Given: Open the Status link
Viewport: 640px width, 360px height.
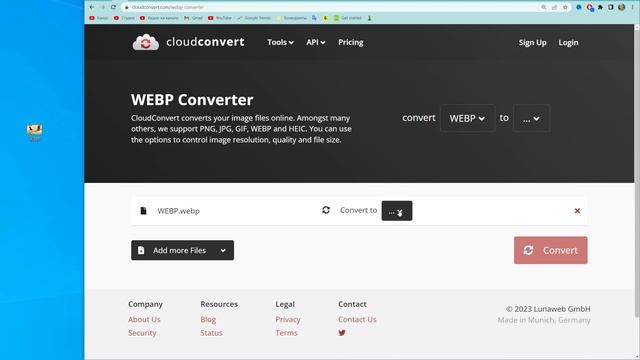Looking at the screenshot, I should [211, 333].
